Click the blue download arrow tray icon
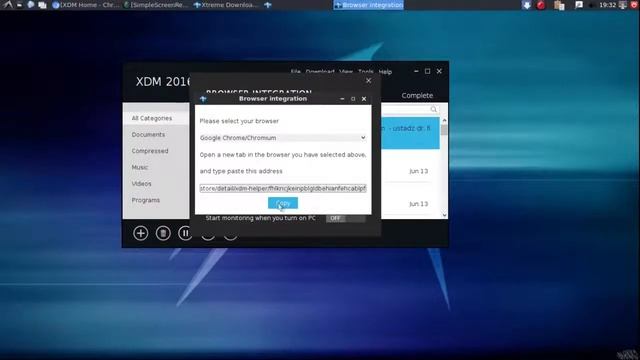This screenshot has width=640, height=360. [526, 5]
